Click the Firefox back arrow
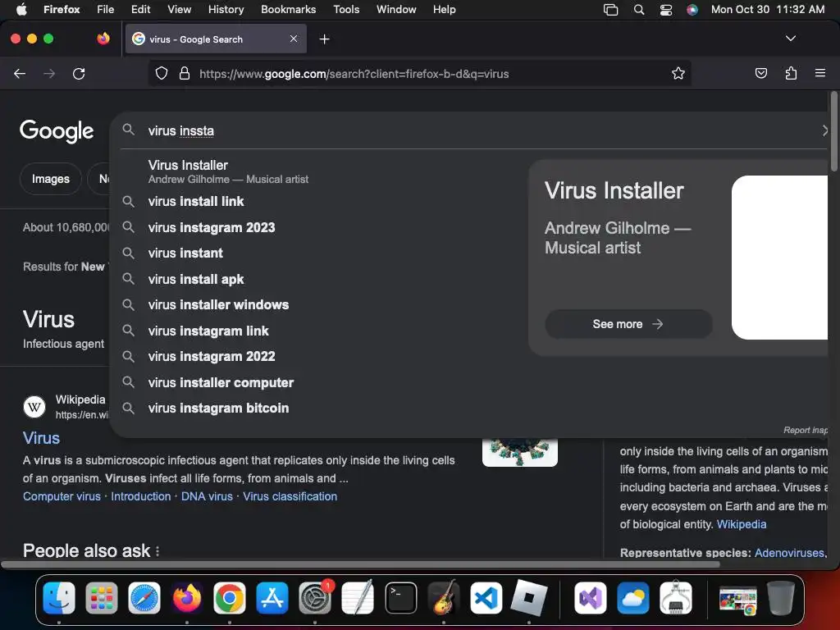Viewport: 840px width, 630px height. pos(20,73)
